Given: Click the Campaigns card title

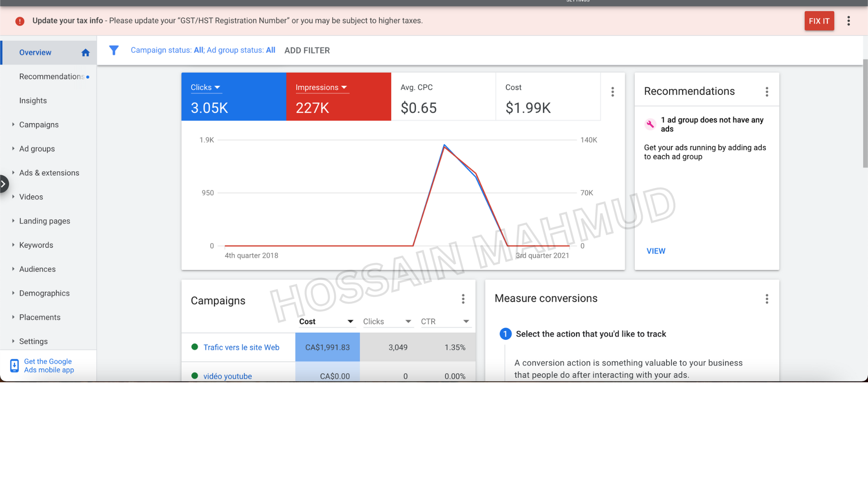Looking at the screenshot, I should 218,301.
